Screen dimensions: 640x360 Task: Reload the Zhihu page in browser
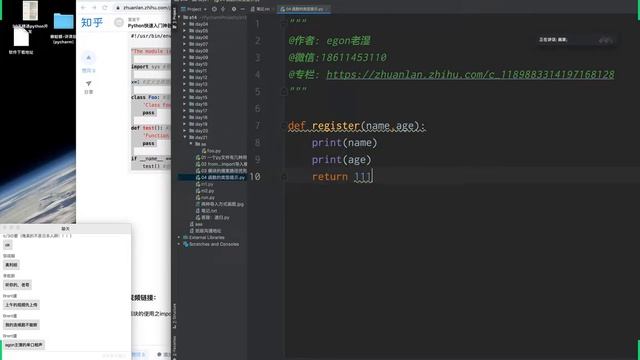click(x=105, y=8)
